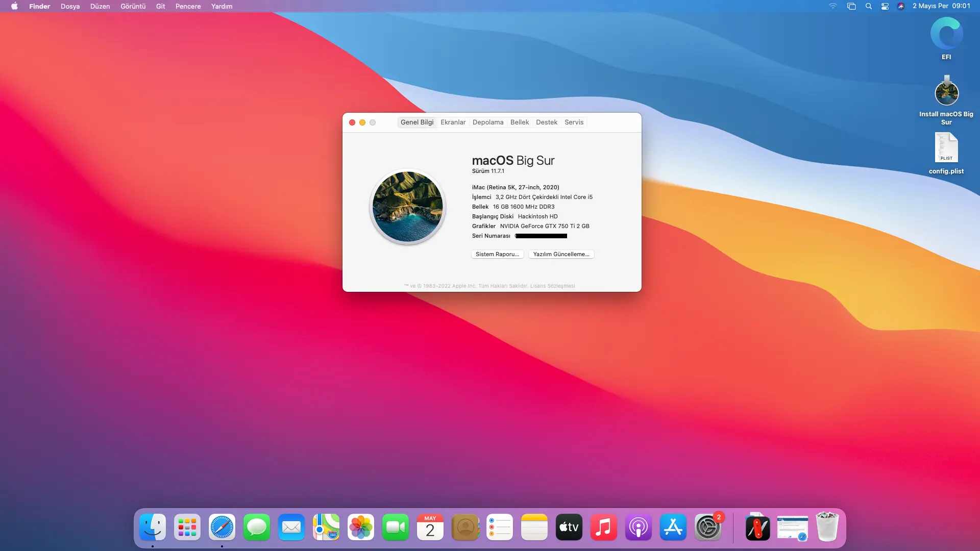Click the 16 GB 1600 MHz DDR3 text
This screenshot has width=980, height=551.
(524, 207)
